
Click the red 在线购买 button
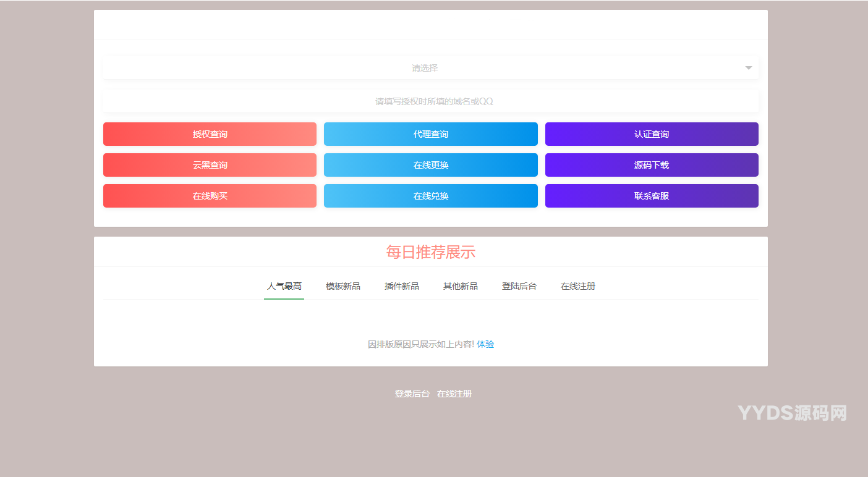click(210, 196)
